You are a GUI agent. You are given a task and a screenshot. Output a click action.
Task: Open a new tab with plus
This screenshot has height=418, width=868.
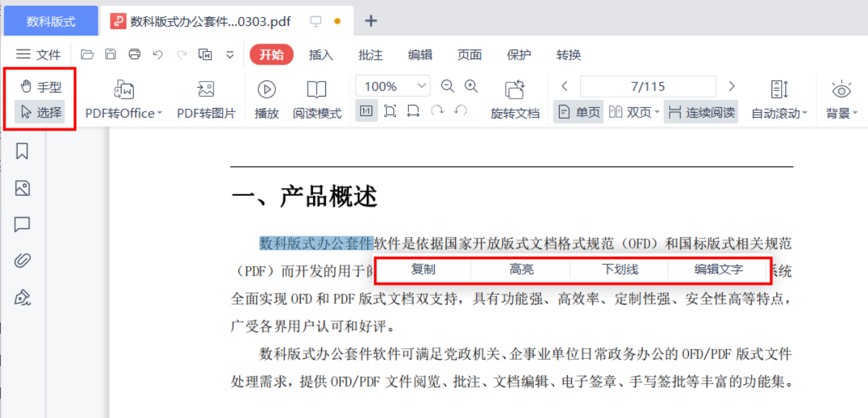[371, 21]
